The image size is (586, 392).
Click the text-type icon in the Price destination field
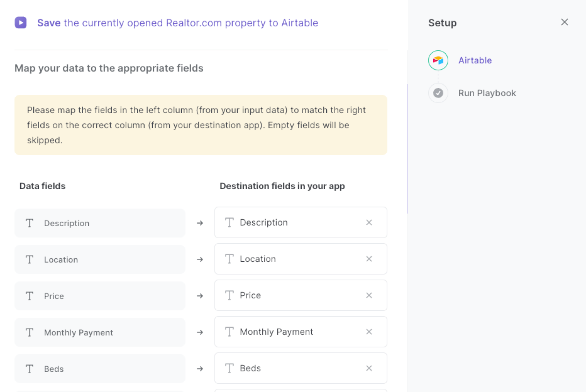click(x=230, y=295)
